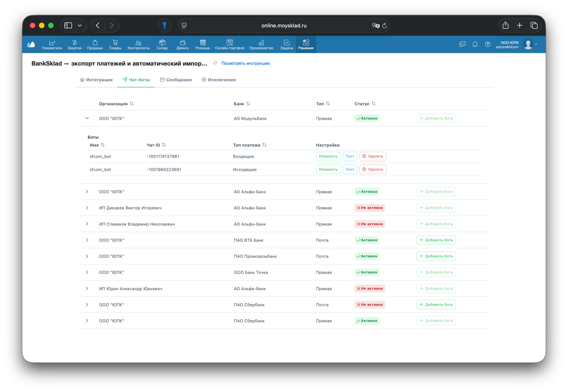Show Safari tab overview
This screenshot has width=568, height=392.
(x=534, y=25)
